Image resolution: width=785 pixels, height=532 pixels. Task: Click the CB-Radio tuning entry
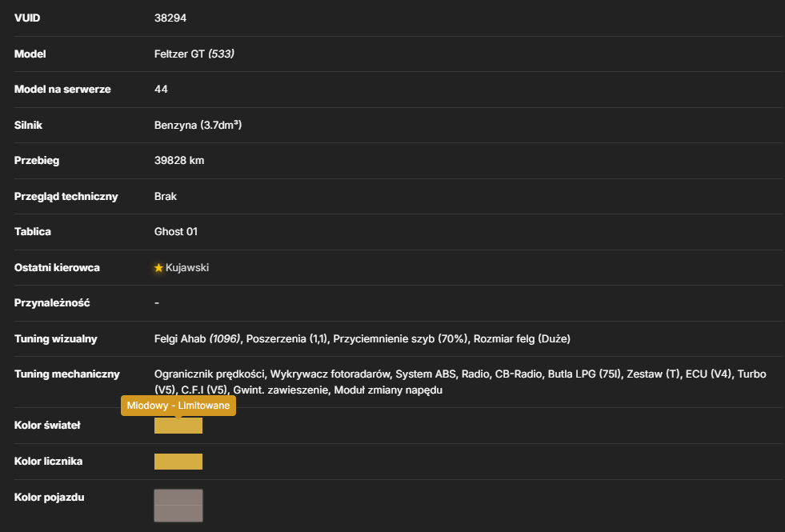(x=519, y=374)
